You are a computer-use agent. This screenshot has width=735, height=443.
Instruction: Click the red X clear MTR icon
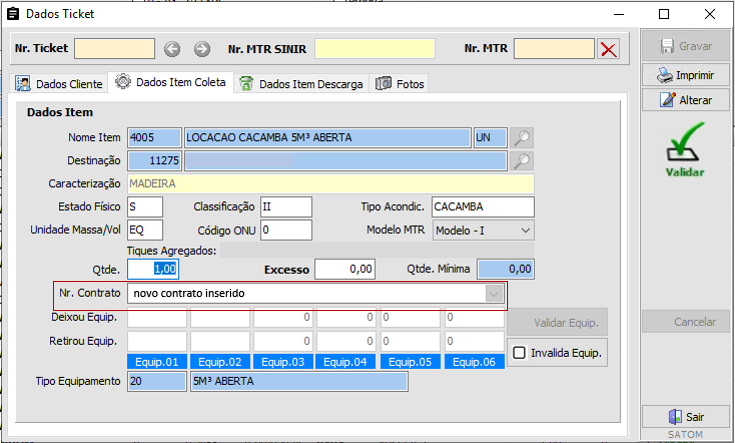click(608, 49)
